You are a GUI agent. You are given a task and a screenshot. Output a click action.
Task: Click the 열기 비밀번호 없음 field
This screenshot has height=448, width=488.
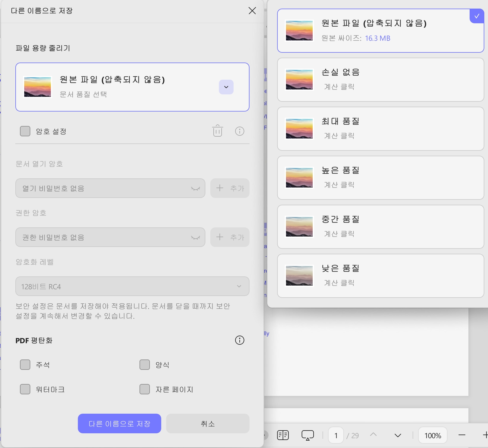pyautogui.click(x=110, y=188)
